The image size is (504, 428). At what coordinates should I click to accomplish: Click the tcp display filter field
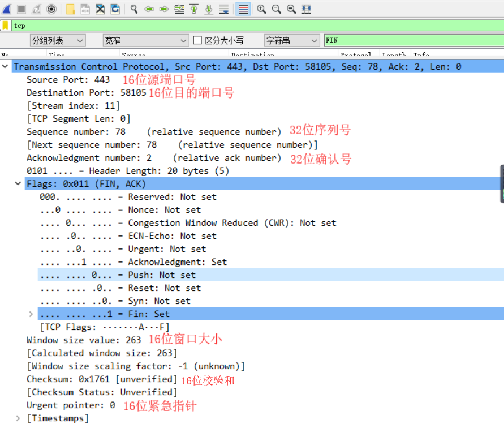tap(257, 25)
